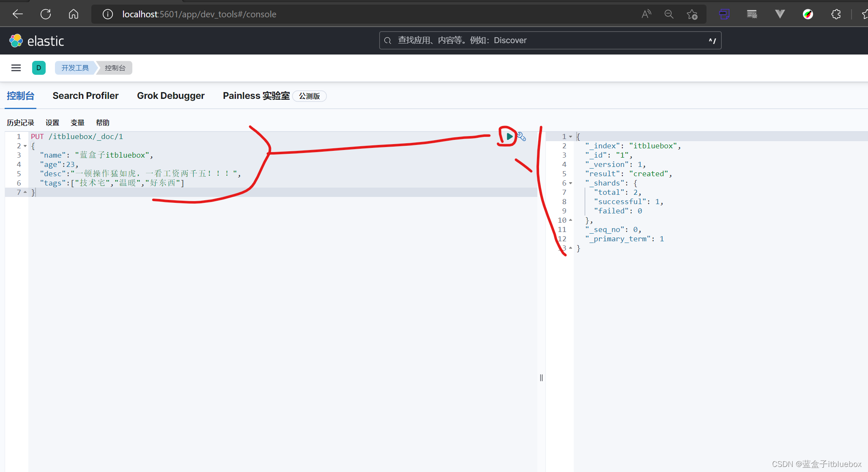This screenshot has height=472, width=868.
Task: Open the wrench actions menu icon
Action: tap(522, 137)
